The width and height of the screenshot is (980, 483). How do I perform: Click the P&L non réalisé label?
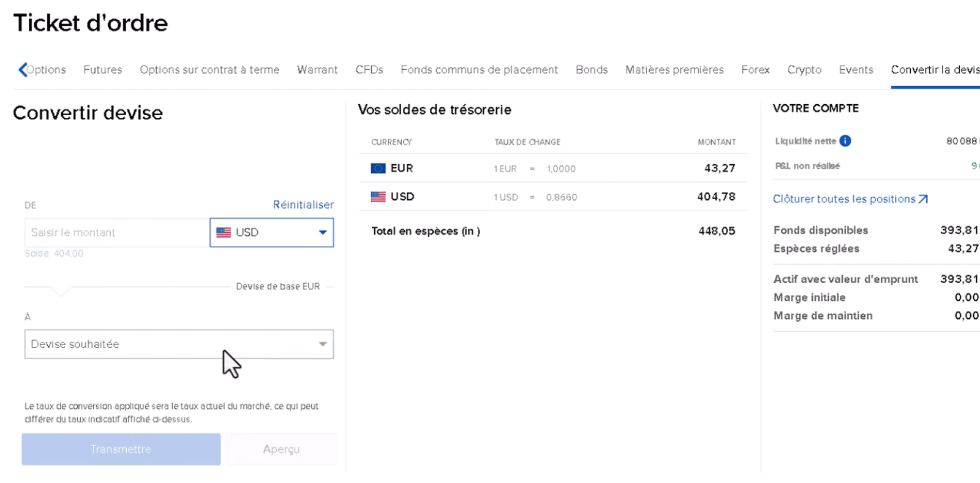coord(807,166)
